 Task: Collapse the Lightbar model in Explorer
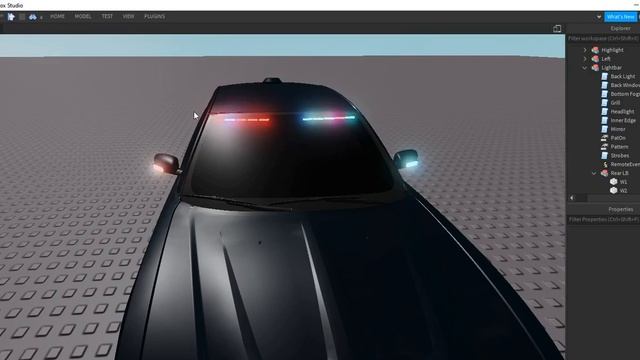click(585, 68)
